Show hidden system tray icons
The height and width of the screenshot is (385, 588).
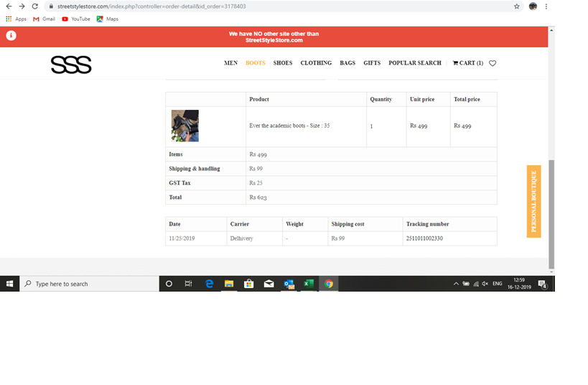click(456, 284)
